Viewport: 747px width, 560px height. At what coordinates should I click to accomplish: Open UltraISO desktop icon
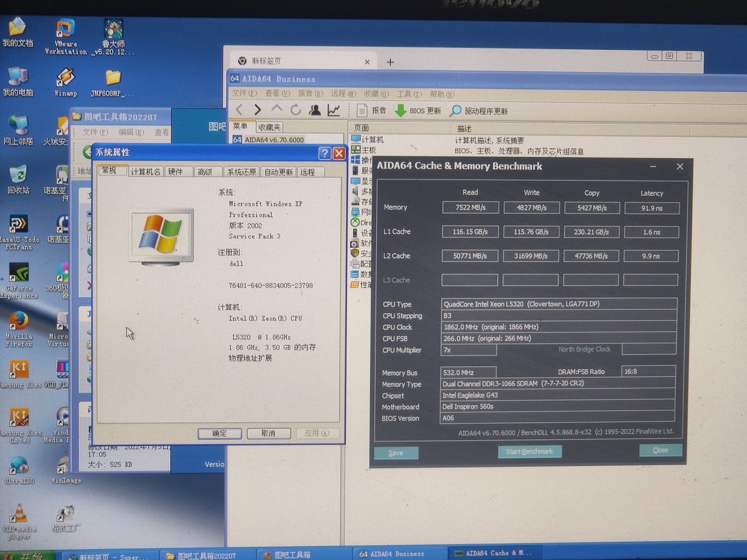[x=19, y=470]
